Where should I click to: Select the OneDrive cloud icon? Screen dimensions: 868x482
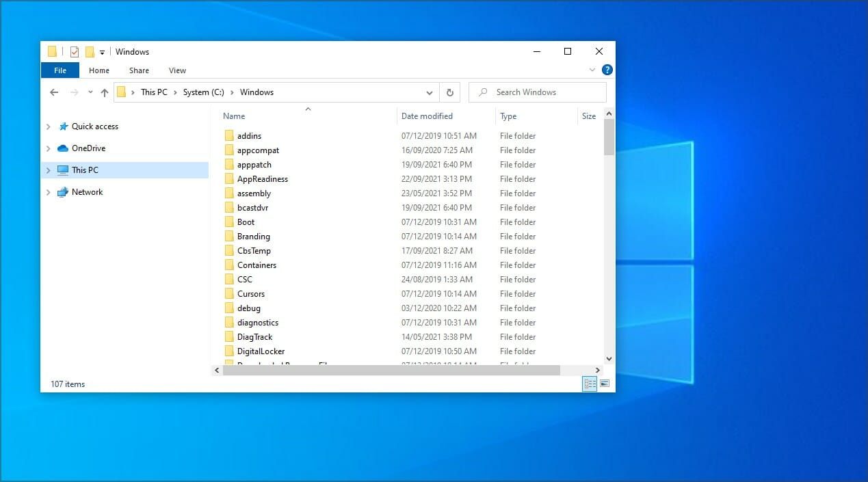pos(63,148)
